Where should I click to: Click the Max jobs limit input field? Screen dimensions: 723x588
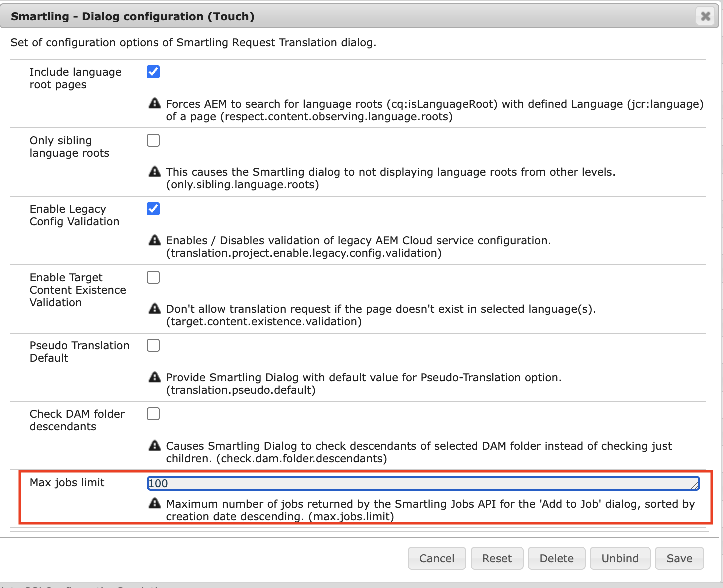coord(423,483)
